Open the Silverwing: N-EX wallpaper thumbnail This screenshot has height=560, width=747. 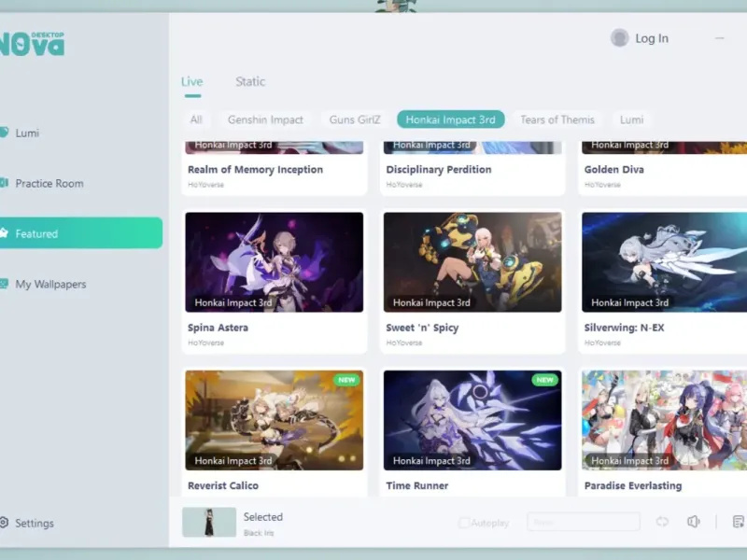[664, 262]
